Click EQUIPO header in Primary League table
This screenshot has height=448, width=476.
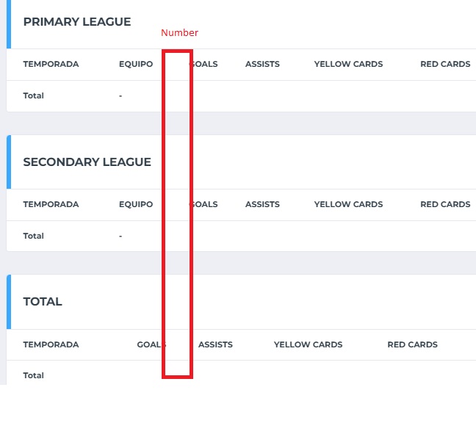point(136,64)
